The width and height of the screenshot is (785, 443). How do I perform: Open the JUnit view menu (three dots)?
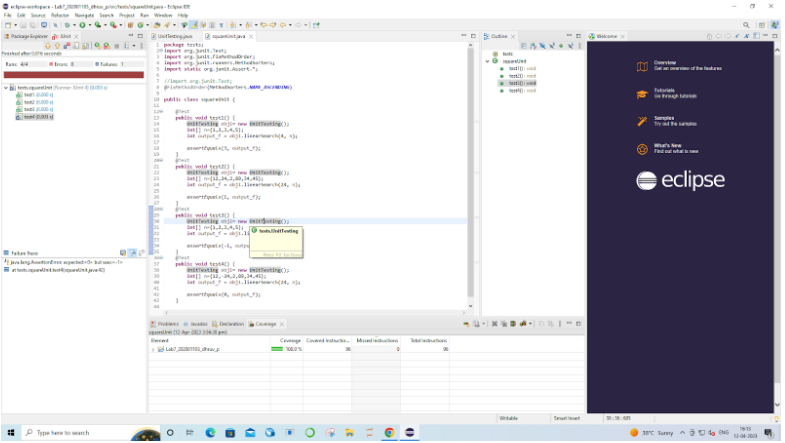click(x=142, y=46)
